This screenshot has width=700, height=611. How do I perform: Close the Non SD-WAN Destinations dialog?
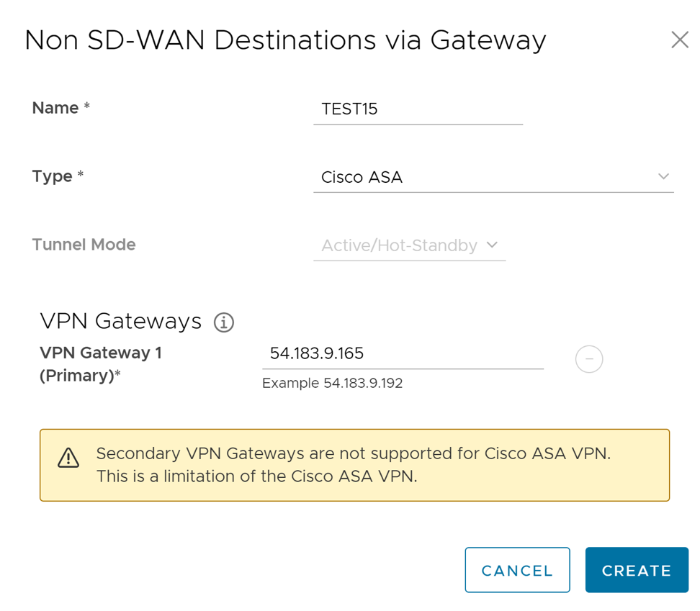click(679, 40)
